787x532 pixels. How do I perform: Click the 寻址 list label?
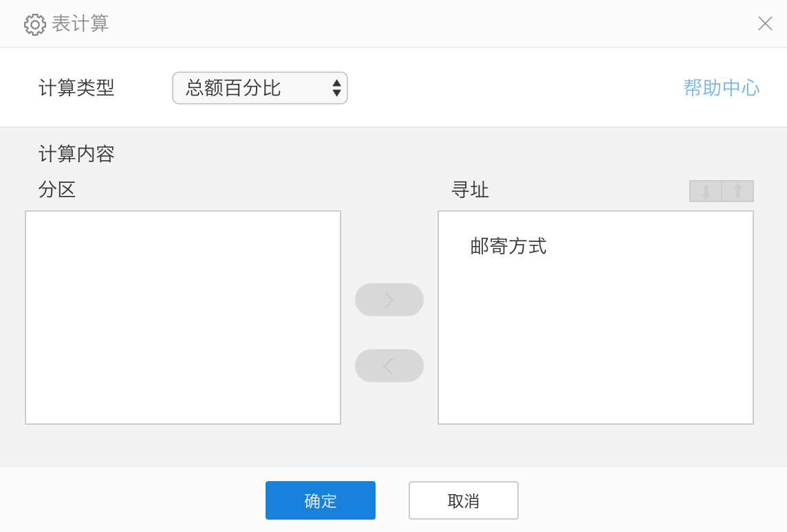pos(470,190)
